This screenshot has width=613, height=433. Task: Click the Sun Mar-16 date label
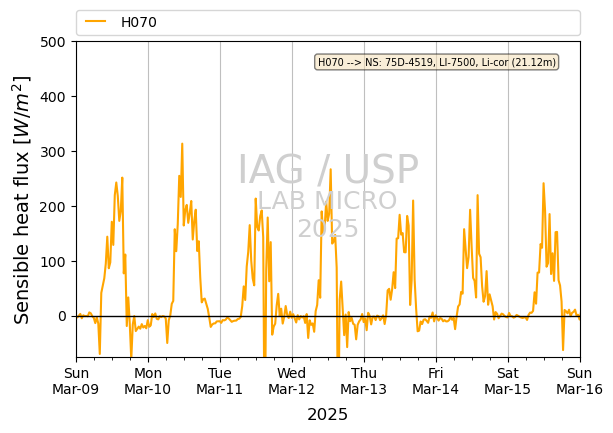click(579, 381)
